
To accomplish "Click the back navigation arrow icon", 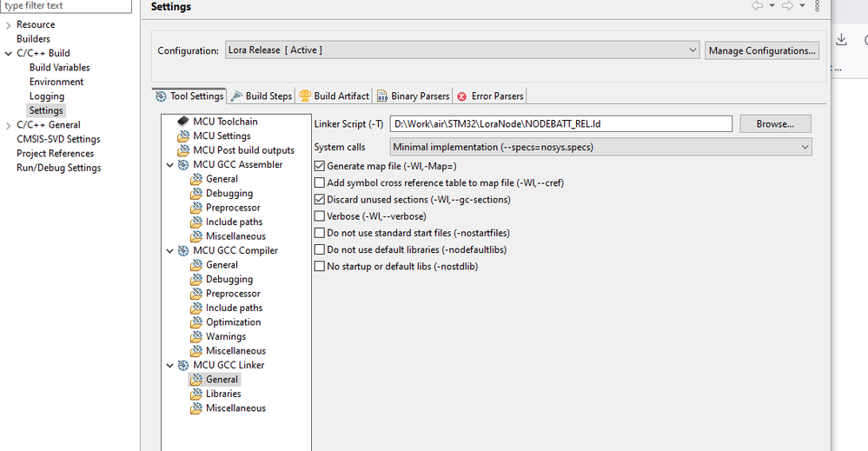I will [757, 6].
